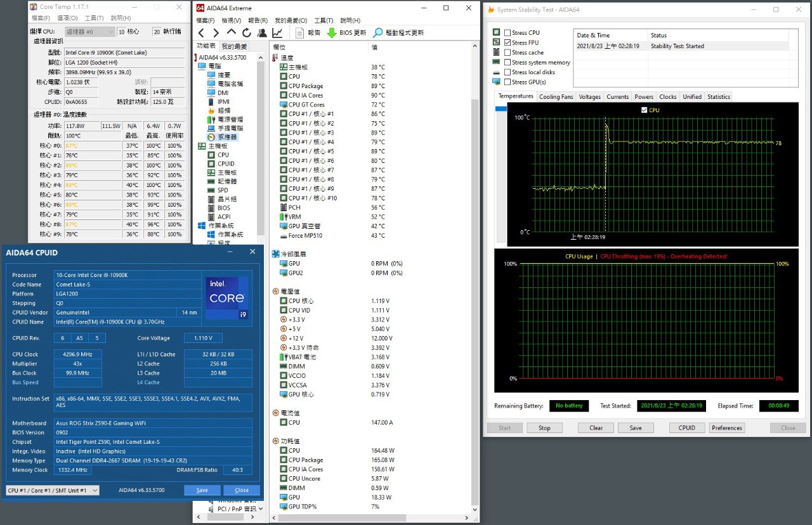Click the Stability Test flame title icon
The height and width of the screenshot is (525, 812).
click(x=490, y=10)
